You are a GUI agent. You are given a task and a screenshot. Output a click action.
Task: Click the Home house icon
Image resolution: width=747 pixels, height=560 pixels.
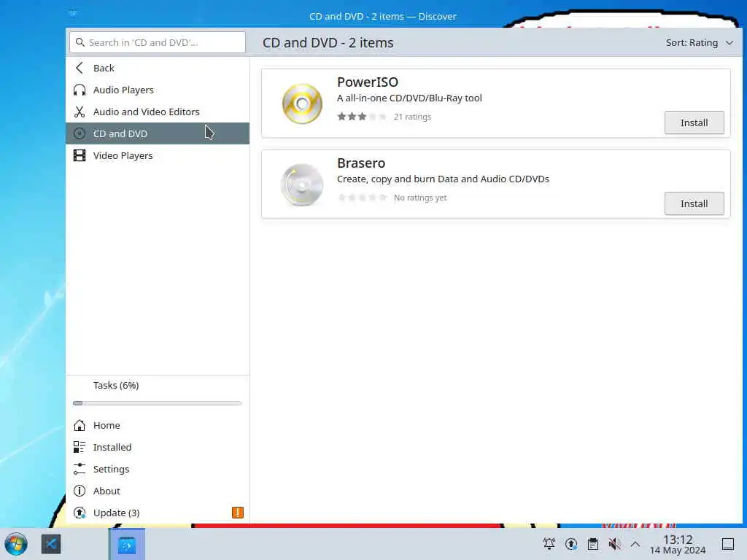[80, 425]
